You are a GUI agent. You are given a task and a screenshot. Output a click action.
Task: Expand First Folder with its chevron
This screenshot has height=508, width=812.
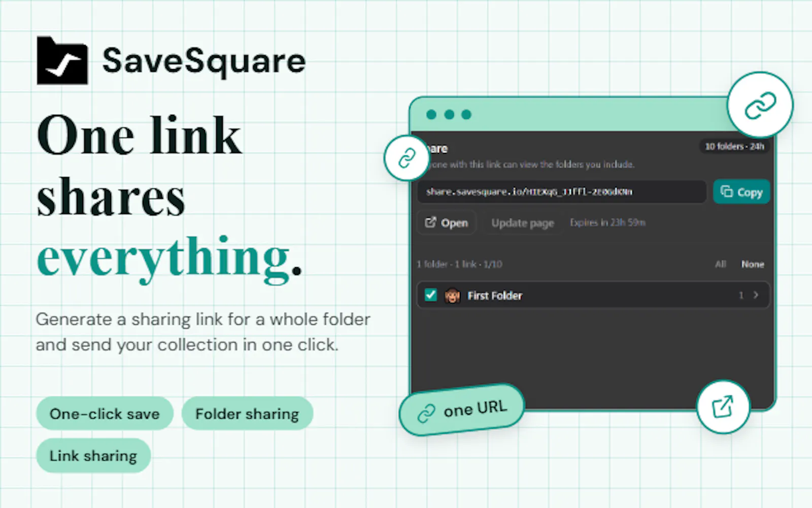point(756,295)
